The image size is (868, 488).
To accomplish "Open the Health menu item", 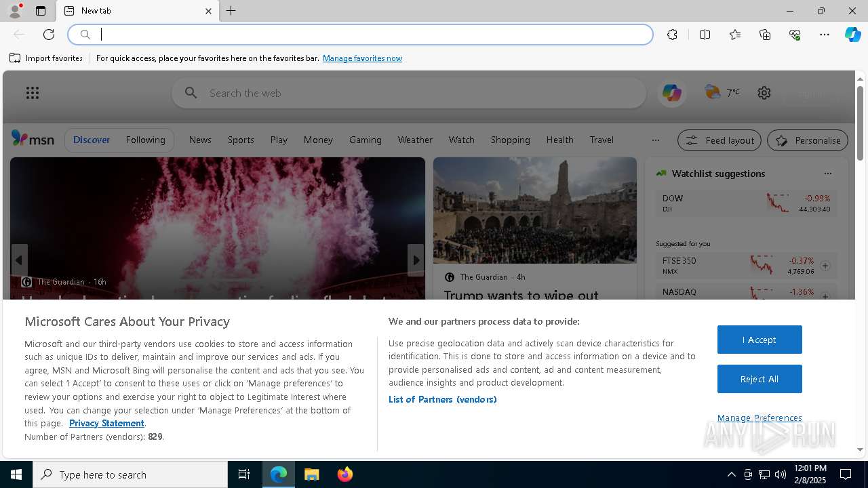I will [x=559, y=140].
